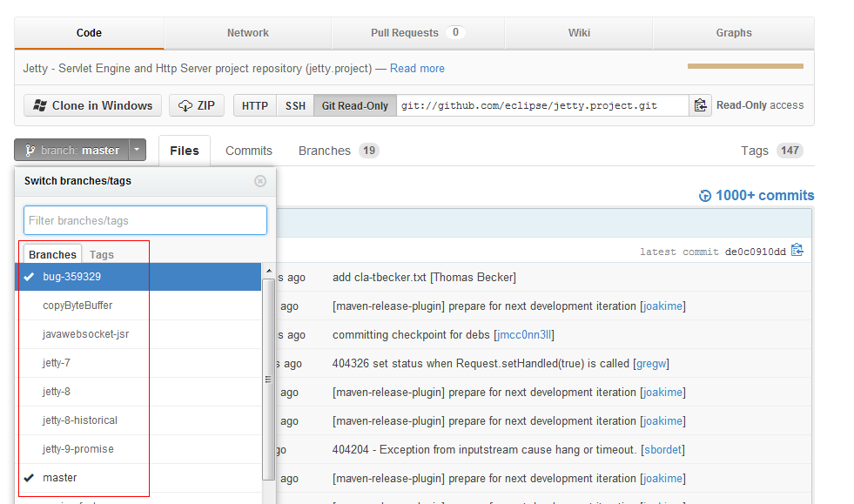Viewport: 854px width, 504px height.
Task: Go to the Wiki tab
Action: point(579,33)
